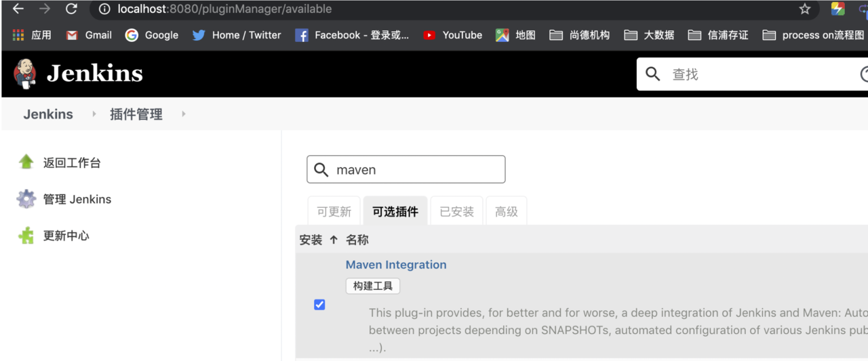The width and height of the screenshot is (868, 361).
Task: Bookmark this page with the star icon
Action: coord(804,9)
